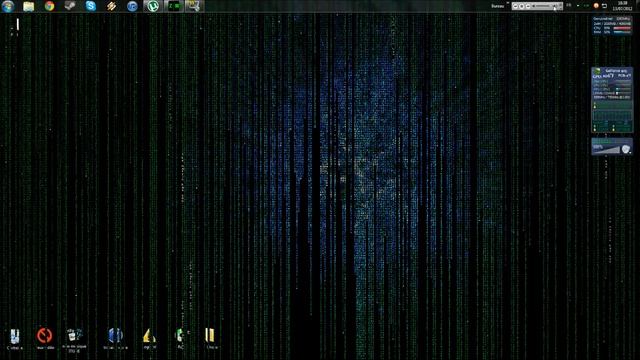This screenshot has height=360, width=640.
Task: Open the Windows Explorer folder taskbar icon
Action: click(x=29, y=6)
